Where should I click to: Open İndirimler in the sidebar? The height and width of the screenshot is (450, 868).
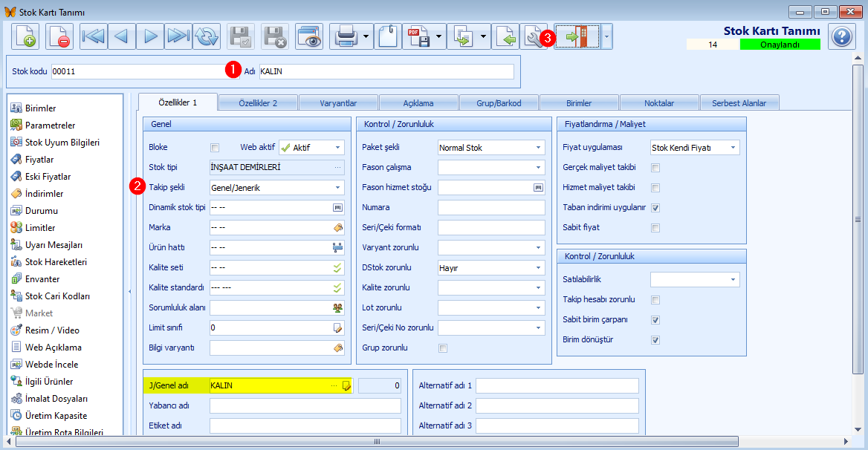click(x=45, y=194)
